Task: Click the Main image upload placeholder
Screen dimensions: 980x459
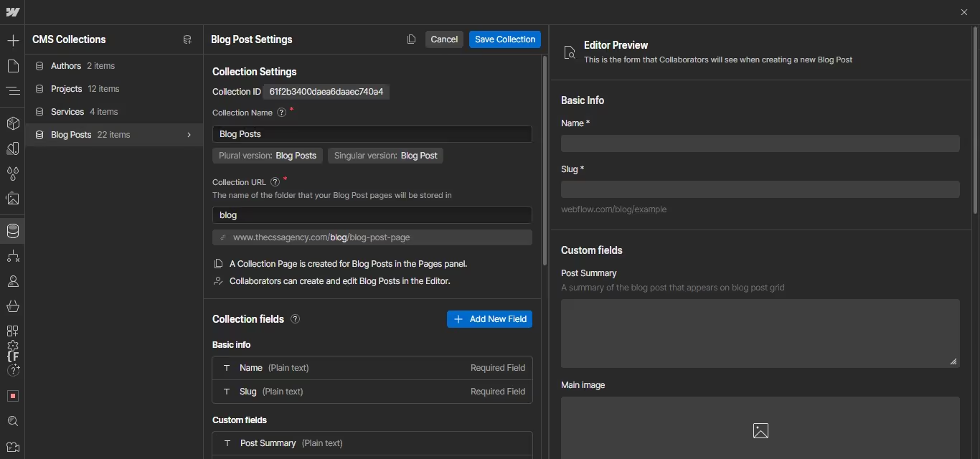Action: pyautogui.click(x=760, y=428)
